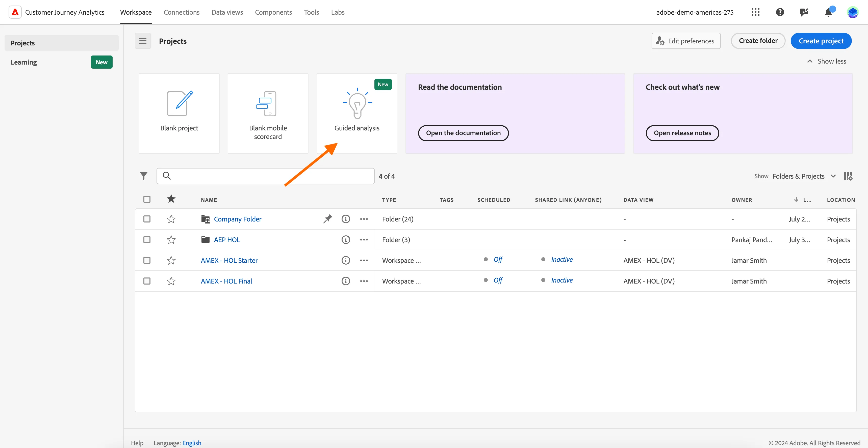Open the notifications bell
Screen dimensions: 868x448
pos(828,12)
